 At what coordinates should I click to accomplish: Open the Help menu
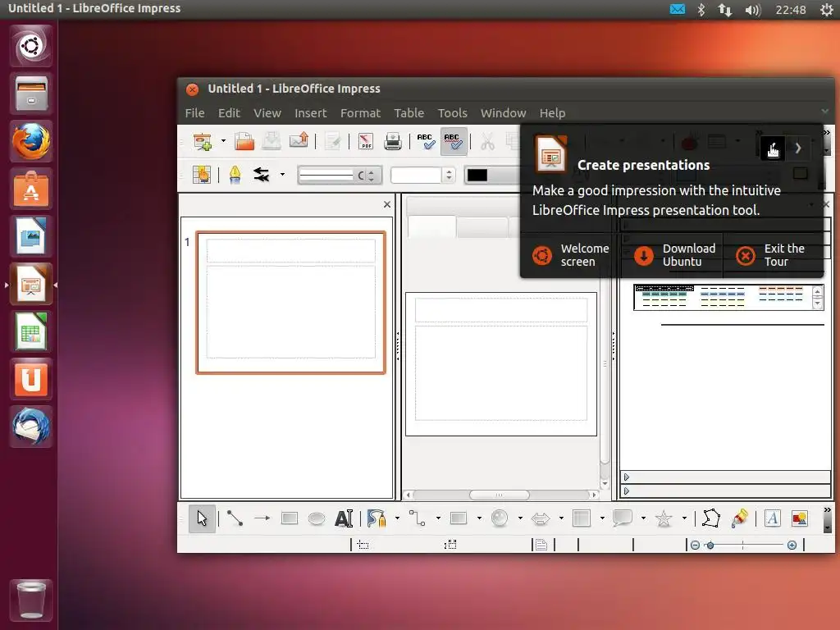552,113
